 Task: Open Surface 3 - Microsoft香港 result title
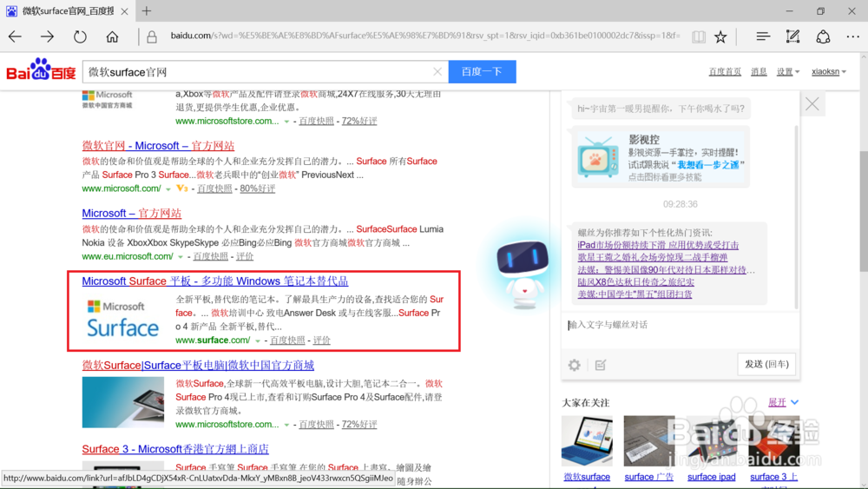pyautogui.click(x=175, y=449)
